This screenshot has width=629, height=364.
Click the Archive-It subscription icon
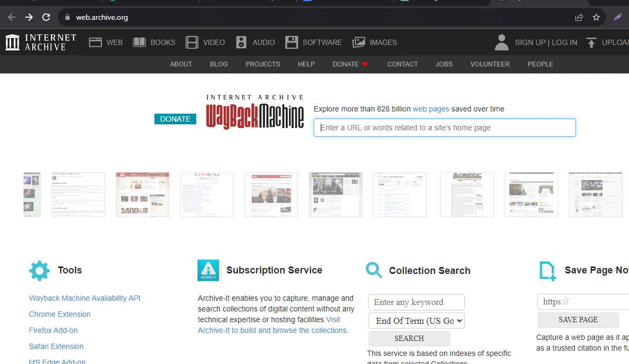(208, 270)
